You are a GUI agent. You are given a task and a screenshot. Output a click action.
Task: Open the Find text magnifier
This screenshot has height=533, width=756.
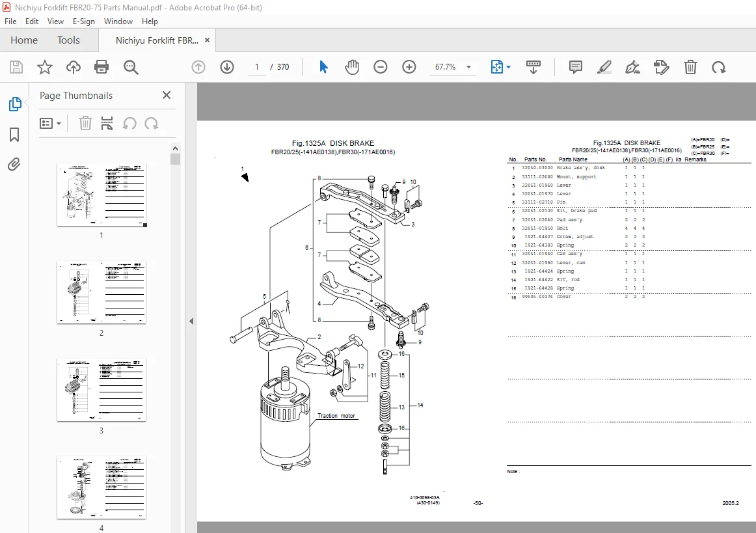tap(131, 67)
